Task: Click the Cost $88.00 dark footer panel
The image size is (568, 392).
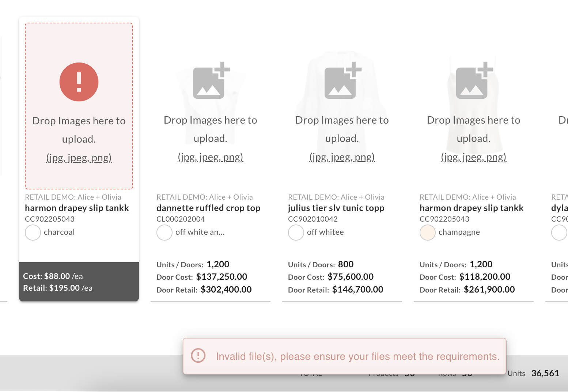Action: pos(79,282)
